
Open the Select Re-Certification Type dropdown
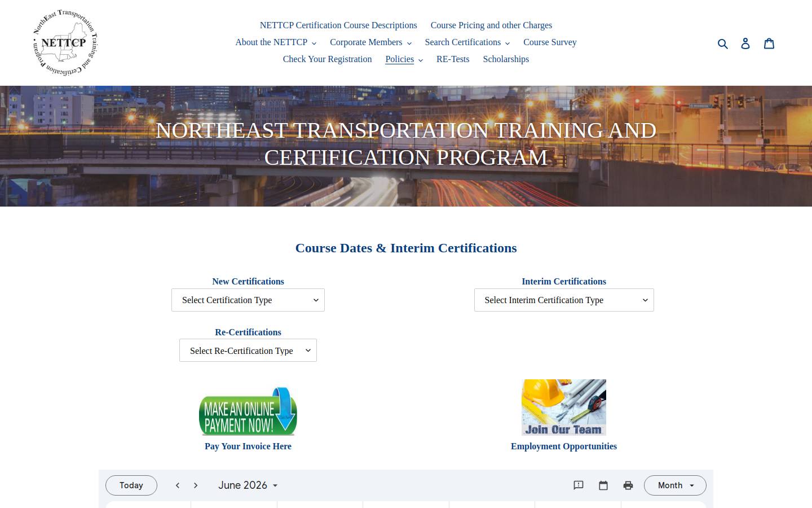coord(248,351)
